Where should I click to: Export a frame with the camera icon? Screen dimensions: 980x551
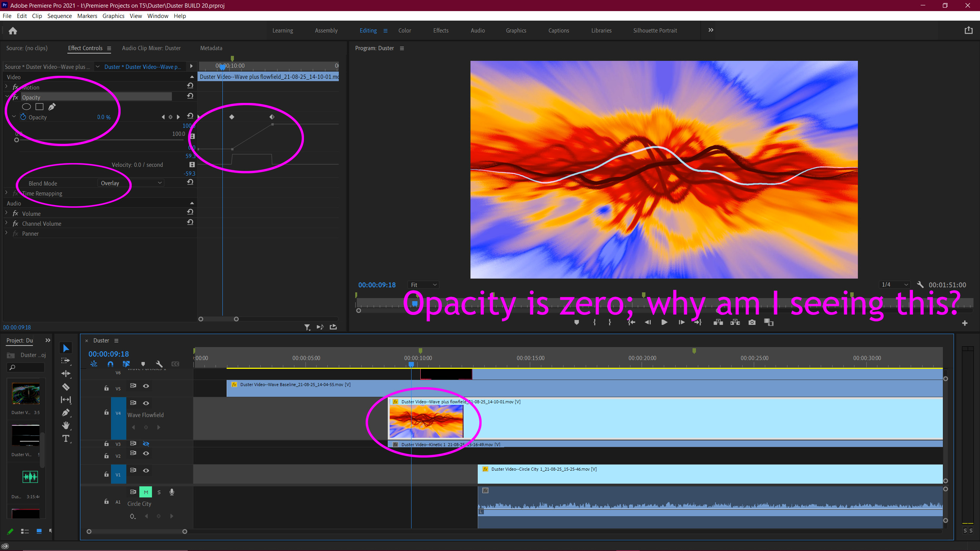751,322
